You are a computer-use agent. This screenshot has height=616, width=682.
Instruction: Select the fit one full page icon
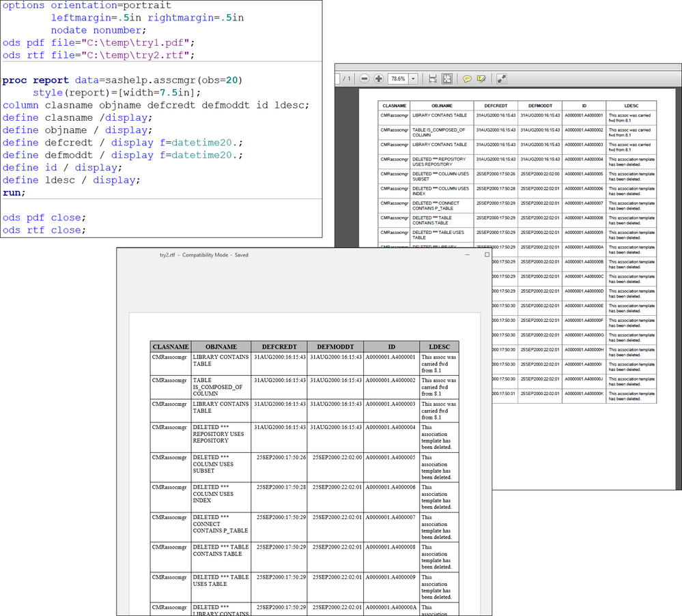pyautogui.click(x=447, y=78)
